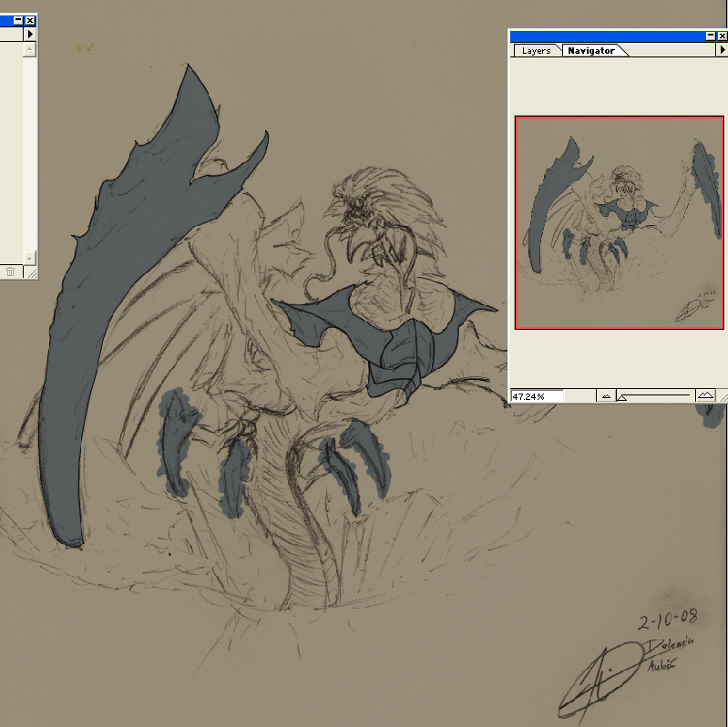Open the left palette's flyout menu arrow
This screenshot has width=728, height=727.
pos(30,34)
